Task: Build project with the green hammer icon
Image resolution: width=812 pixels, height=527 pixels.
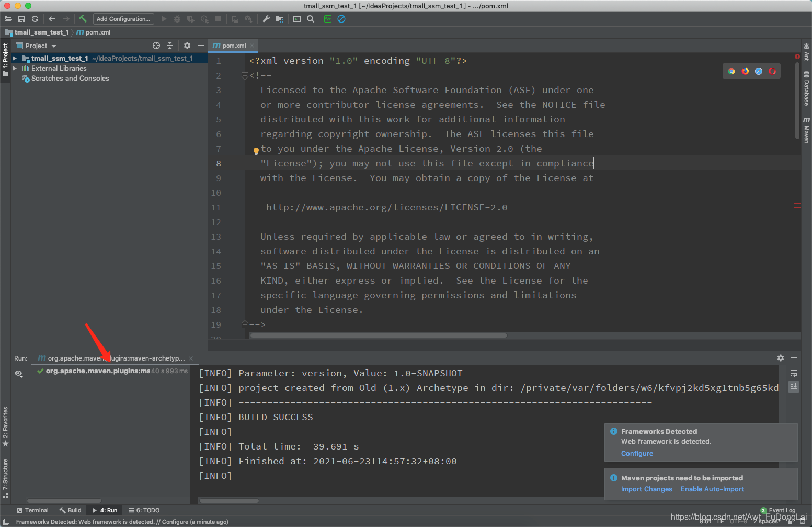Action: 83,19
